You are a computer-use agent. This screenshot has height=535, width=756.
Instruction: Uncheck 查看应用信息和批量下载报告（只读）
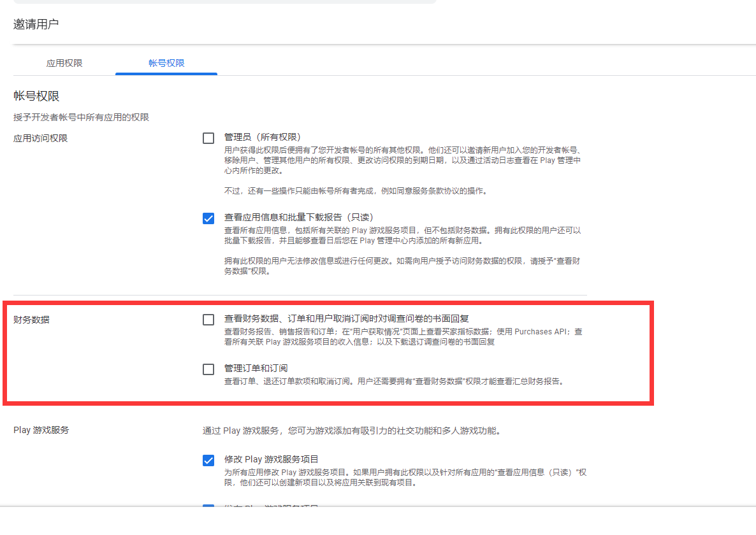coord(208,218)
